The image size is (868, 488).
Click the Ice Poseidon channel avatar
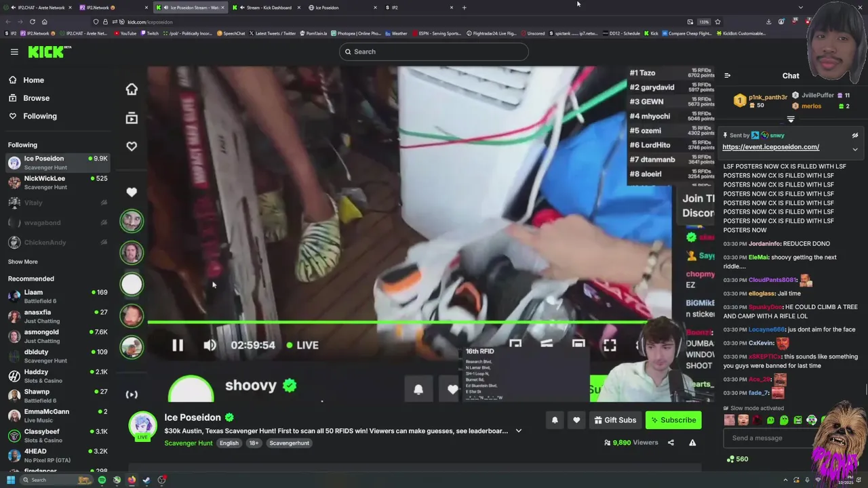(x=143, y=426)
